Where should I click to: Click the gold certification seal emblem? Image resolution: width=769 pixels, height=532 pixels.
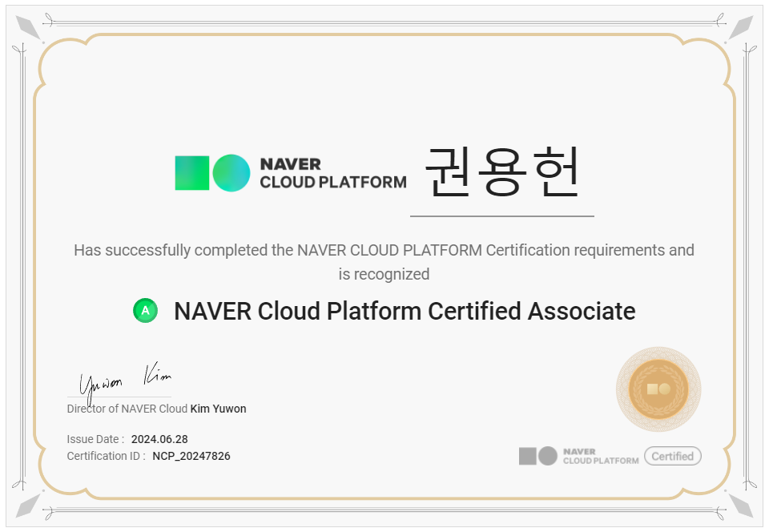click(x=658, y=389)
